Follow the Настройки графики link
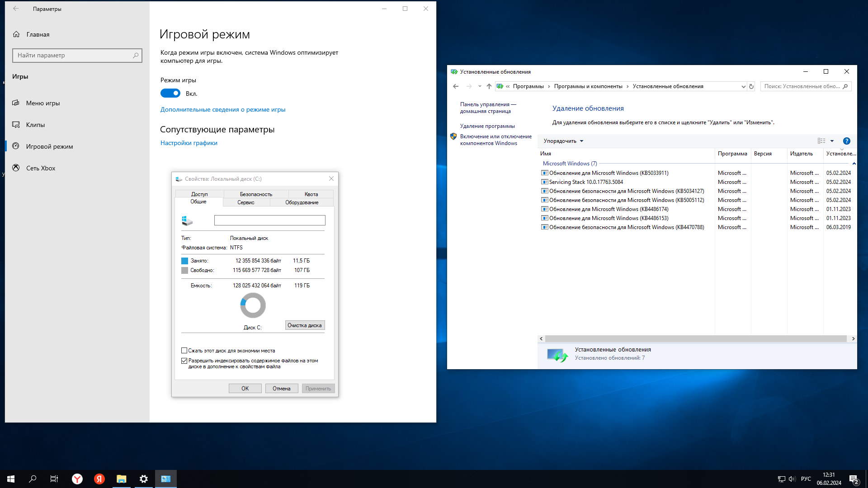This screenshot has width=868, height=488. point(189,143)
